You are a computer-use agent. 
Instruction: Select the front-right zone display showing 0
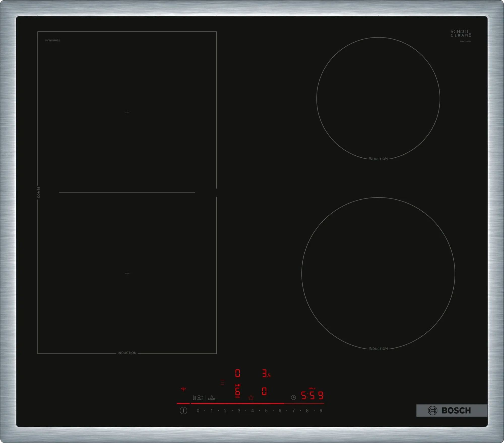(264, 391)
